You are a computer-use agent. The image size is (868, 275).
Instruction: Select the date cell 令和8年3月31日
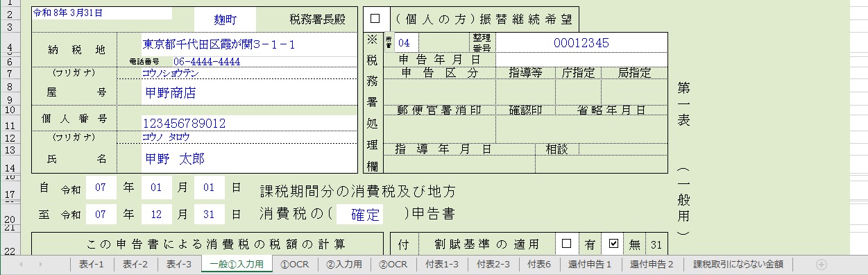click(x=101, y=13)
